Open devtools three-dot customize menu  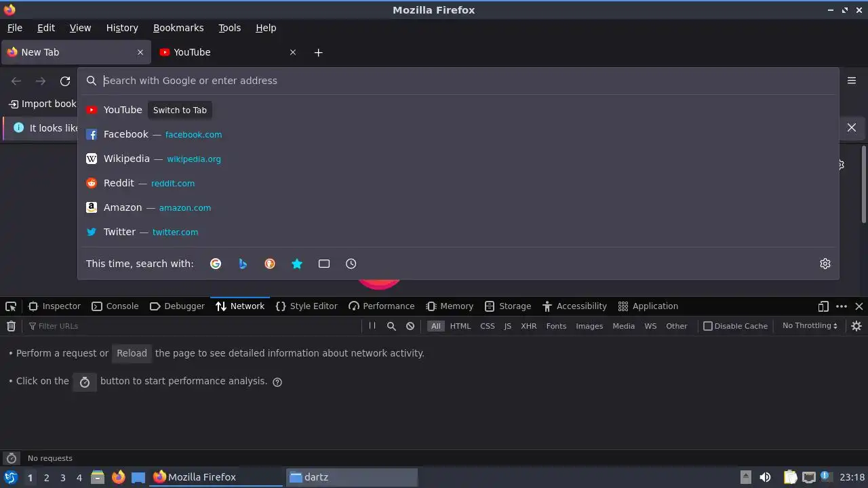point(842,306)
